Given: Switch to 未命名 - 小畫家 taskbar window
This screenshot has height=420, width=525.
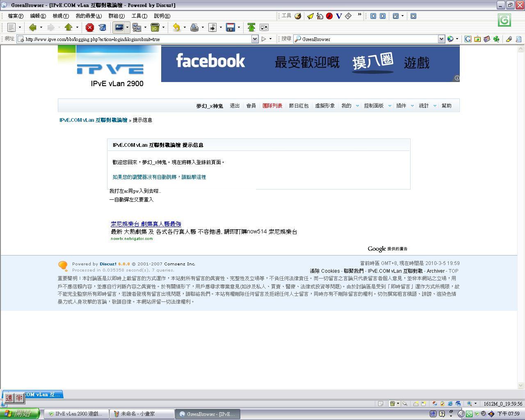Looking at the screenshot, I should [x=142, y=414].
